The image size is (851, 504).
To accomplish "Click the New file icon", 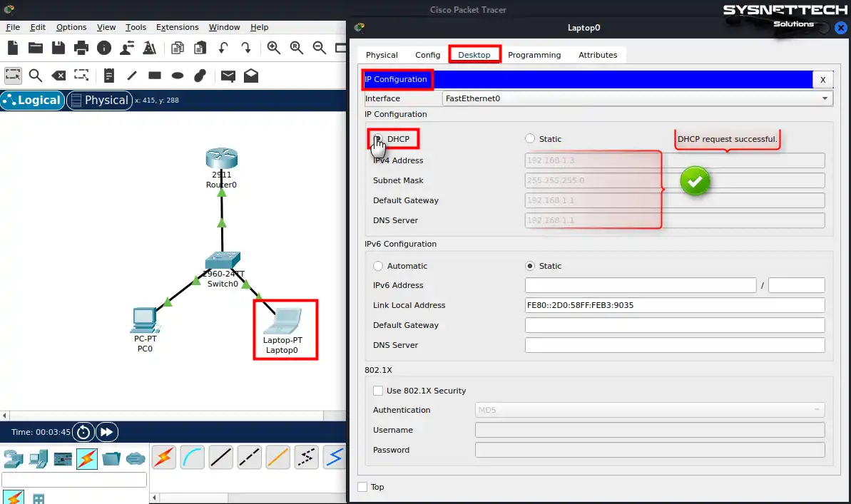I will (x=13, y=48).
